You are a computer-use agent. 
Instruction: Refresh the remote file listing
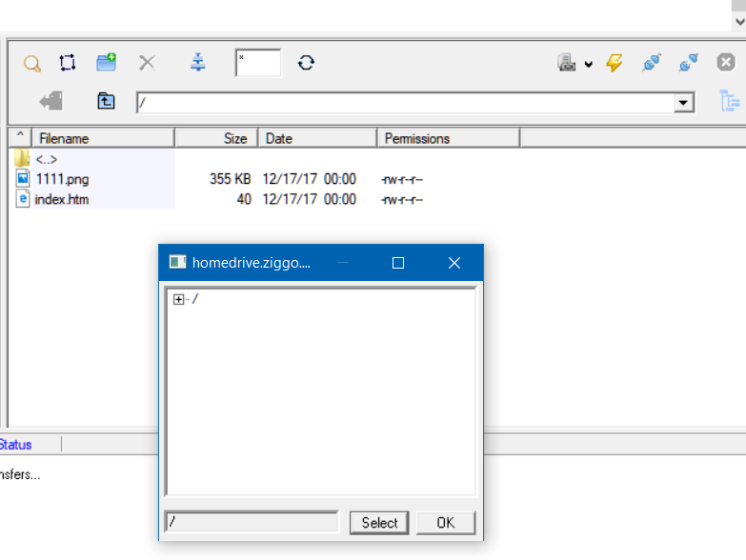tap(306, 63)
